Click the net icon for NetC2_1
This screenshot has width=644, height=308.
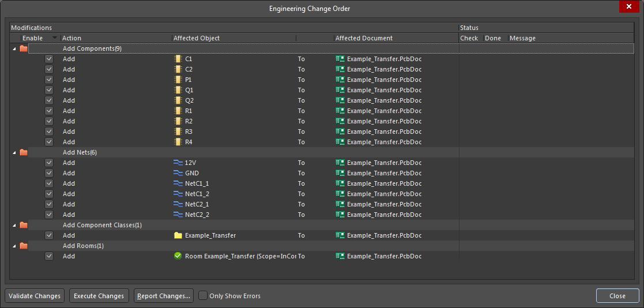178,204
